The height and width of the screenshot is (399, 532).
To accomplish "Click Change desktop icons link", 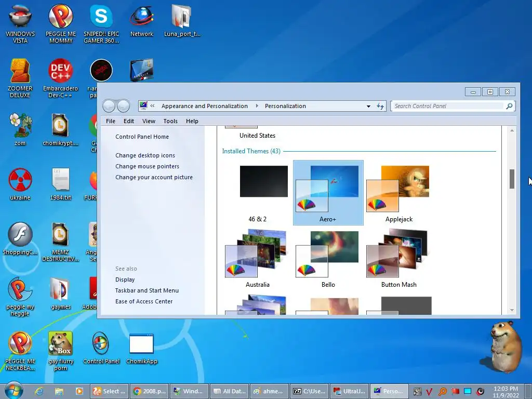I will [145, 155].
